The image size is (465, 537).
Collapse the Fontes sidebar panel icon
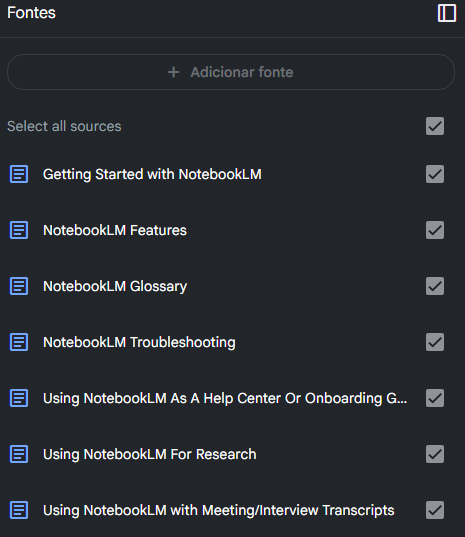coord(447,13)
